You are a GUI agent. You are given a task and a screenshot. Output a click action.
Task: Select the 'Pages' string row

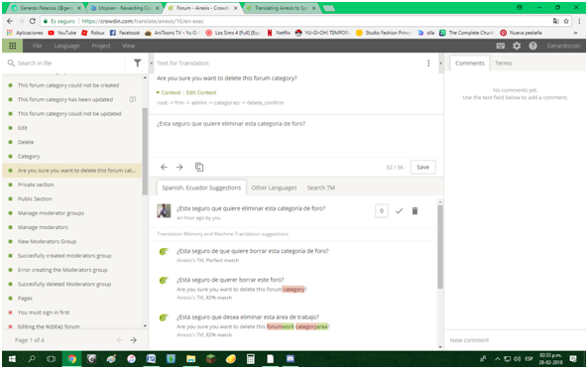pyautogui.click(x=71, y=299)
